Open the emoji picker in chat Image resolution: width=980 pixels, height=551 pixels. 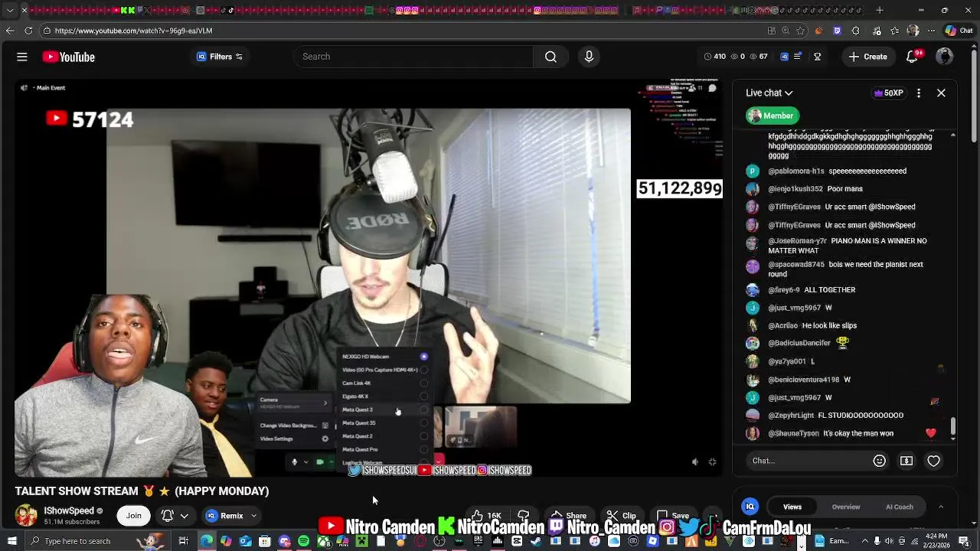tap(879, 461)
